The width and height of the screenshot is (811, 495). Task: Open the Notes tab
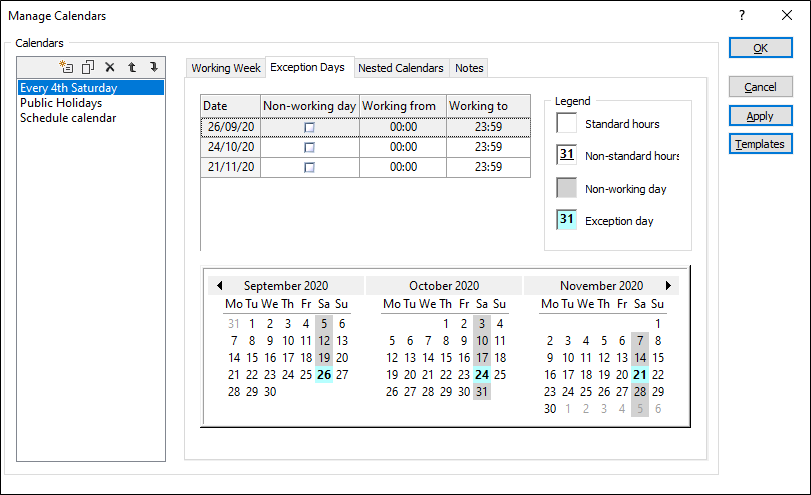coord(469,68)
